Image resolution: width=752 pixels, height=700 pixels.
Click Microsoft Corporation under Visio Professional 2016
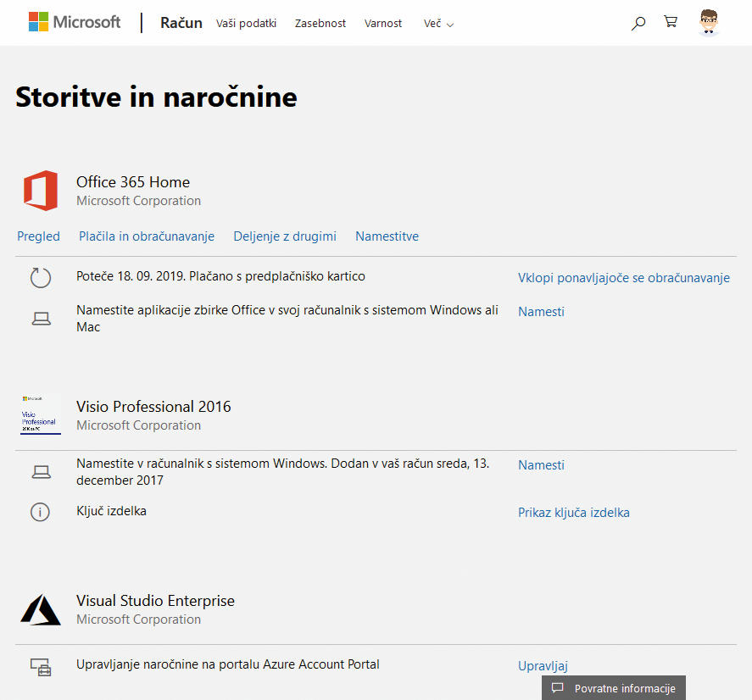[138, 425]
